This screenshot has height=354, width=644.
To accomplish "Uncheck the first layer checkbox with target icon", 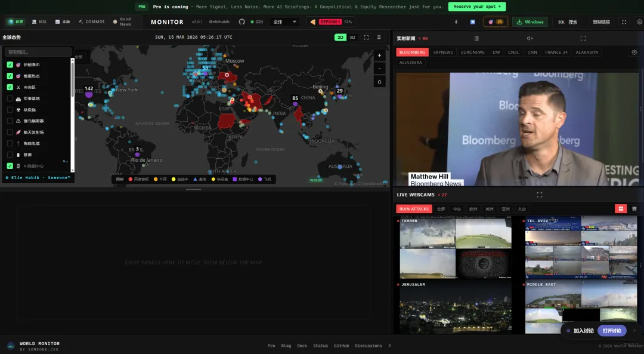I will tap(10, 64).
